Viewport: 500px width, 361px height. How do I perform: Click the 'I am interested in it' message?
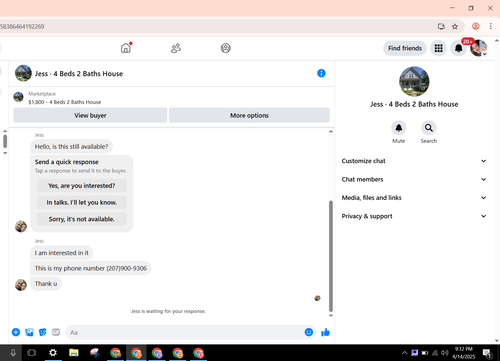click(62, 253)
